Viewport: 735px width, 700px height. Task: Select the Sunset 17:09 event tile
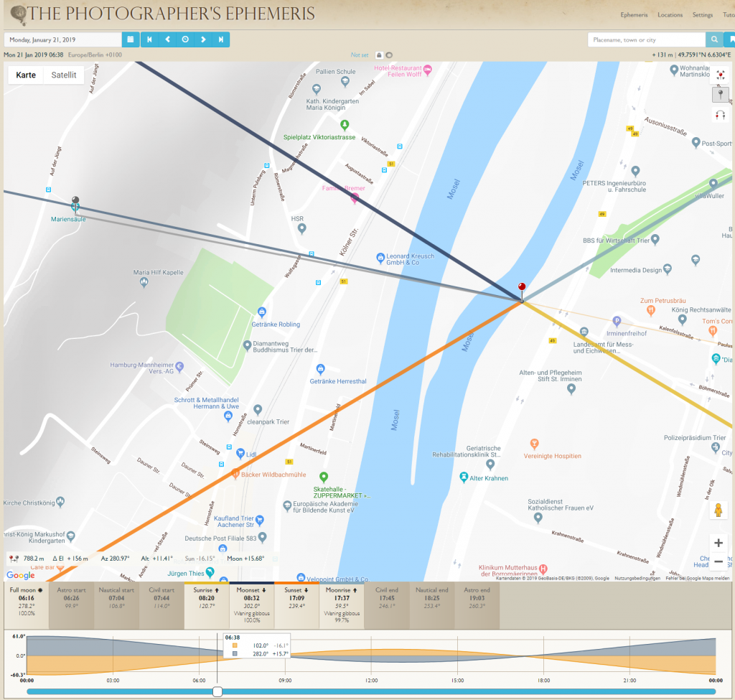296,605
